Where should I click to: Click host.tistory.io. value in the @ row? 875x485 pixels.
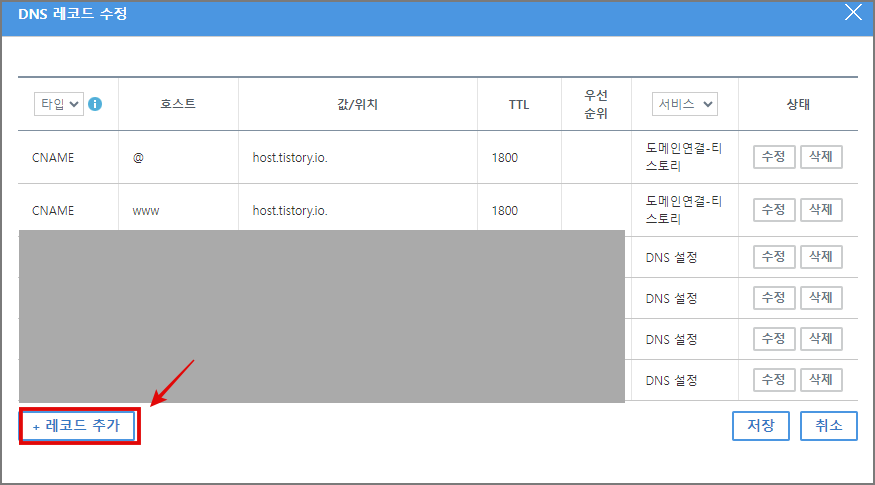tap(290, 158)
